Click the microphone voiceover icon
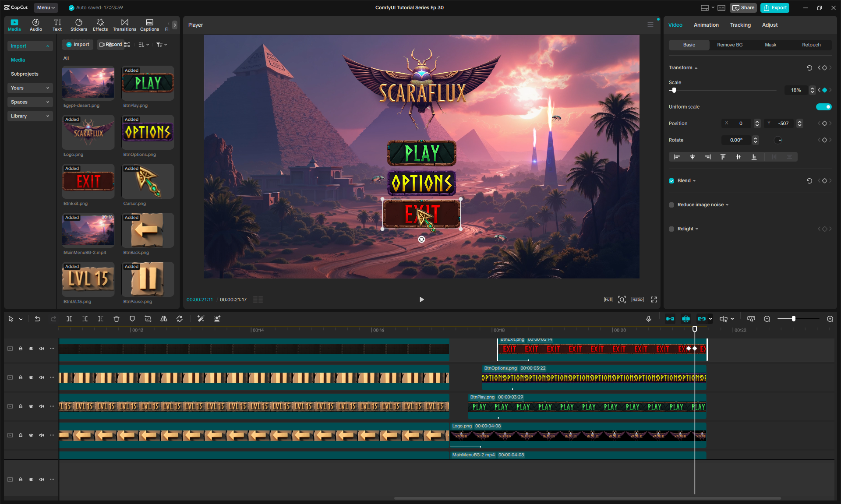Screen dimensions: 841x504 pyautogui.click(x=649, y=319)
